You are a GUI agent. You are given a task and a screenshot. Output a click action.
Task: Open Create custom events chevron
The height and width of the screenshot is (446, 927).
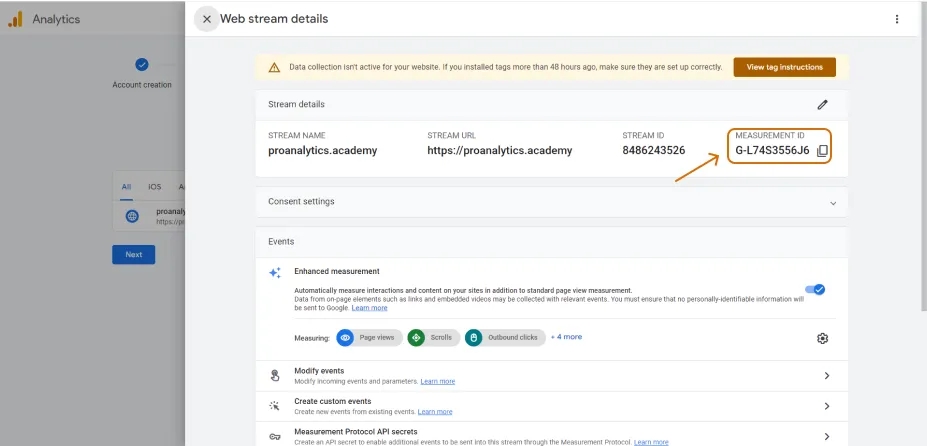pyautogui.click(x=827, y=406)
